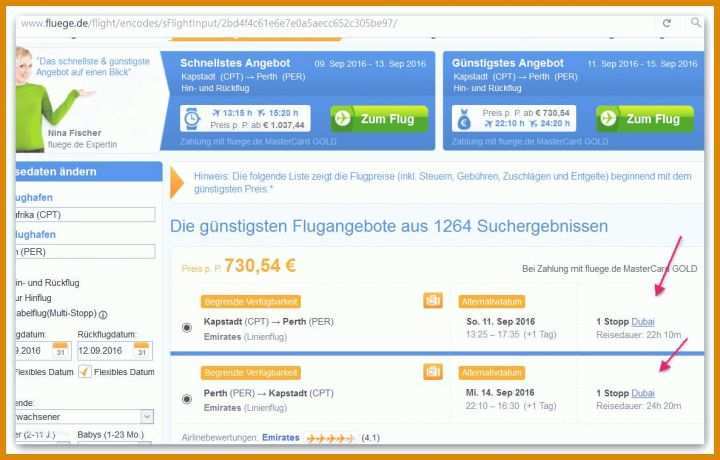
Task: Click 'Mi. 14. Sep 2016' date text
Action: tap(500, 393)
